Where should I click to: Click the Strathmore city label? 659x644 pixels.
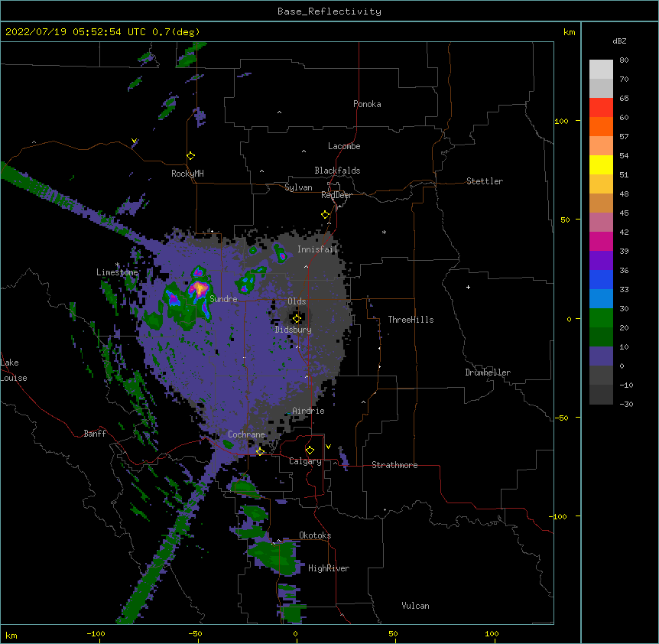(394, 465)
